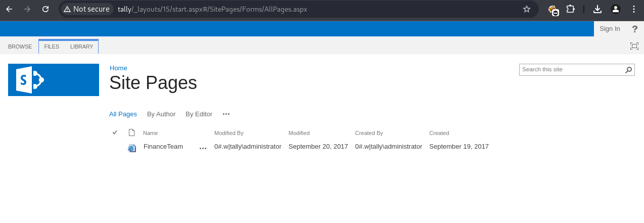
Task: Click into the Search this site field
Action: tap(571, 70)
